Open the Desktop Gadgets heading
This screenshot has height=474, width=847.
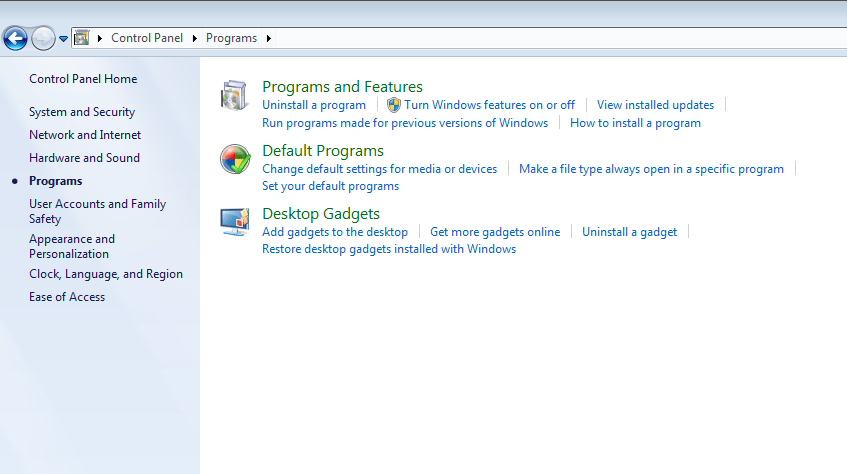321,214
